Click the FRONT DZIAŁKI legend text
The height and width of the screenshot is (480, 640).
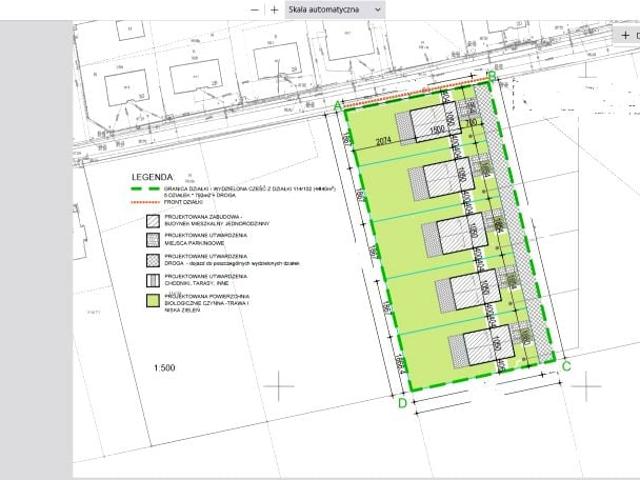(x=183, y=202)
